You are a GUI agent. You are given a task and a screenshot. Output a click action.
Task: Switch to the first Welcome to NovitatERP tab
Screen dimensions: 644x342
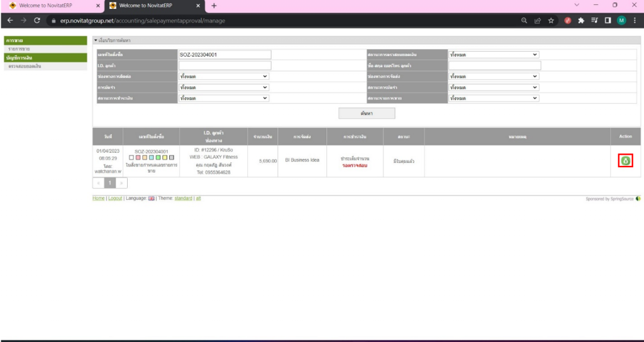[50, 6]
